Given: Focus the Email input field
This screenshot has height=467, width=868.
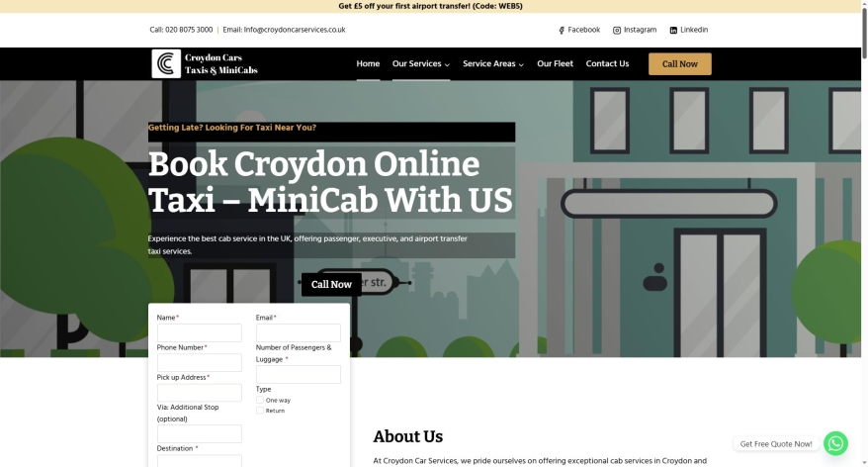Looking at the screenshot, I should (299, 333).
